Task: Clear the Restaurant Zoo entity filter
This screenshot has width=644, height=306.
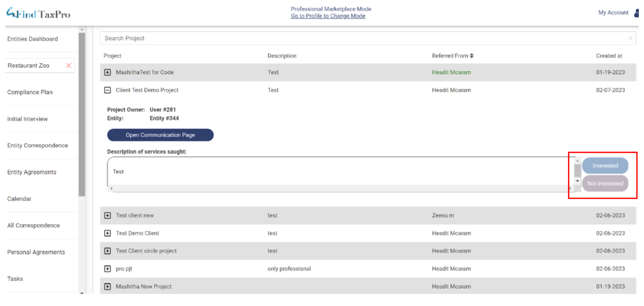Action: coord(69,65)
